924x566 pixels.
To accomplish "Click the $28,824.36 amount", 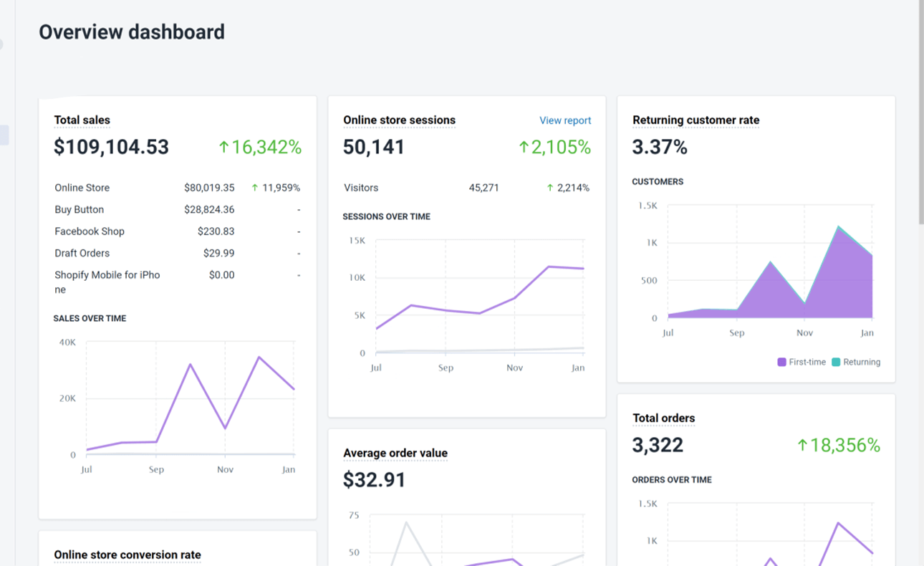I will point(209,210).
